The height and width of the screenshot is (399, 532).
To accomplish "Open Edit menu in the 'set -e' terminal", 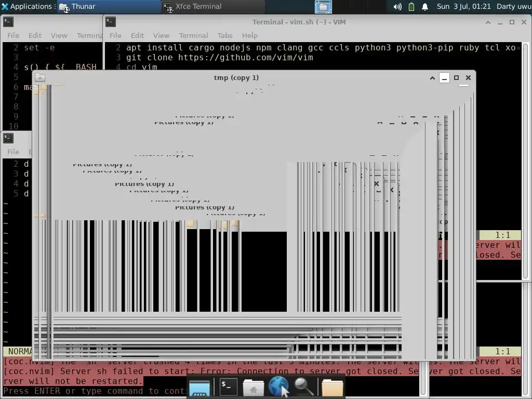I will tap(35, 35).
